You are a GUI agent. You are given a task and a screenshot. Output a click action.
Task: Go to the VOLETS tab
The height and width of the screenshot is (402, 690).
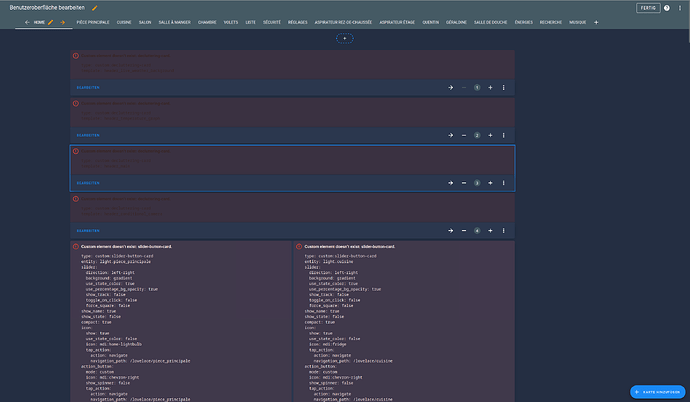231,22
